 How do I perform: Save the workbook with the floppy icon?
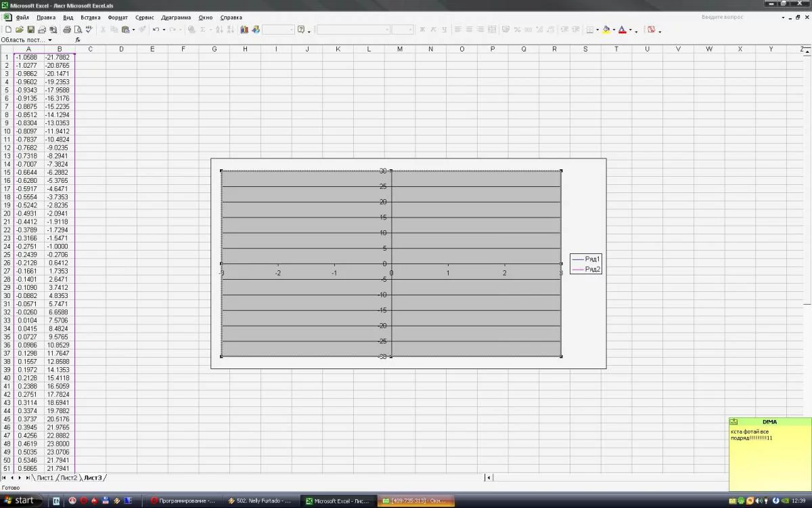(30, 29)
